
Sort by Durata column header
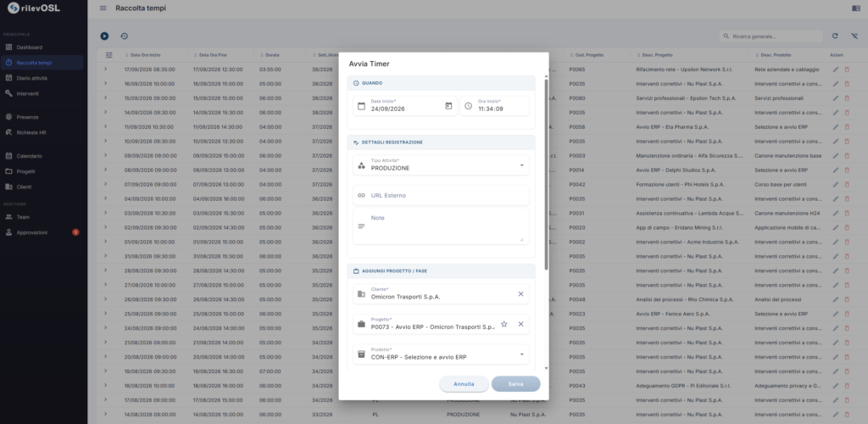(272, 55)
